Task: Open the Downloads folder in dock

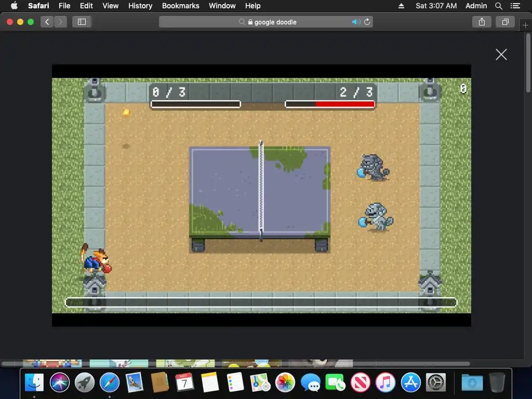Action: [x=472, y=382]
